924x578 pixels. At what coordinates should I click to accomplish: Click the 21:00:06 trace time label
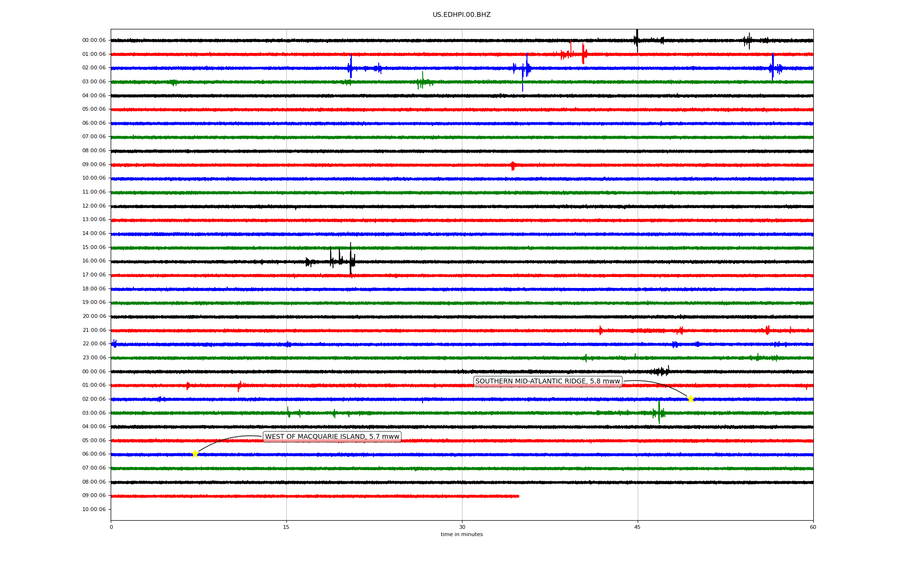click(94, 330)
